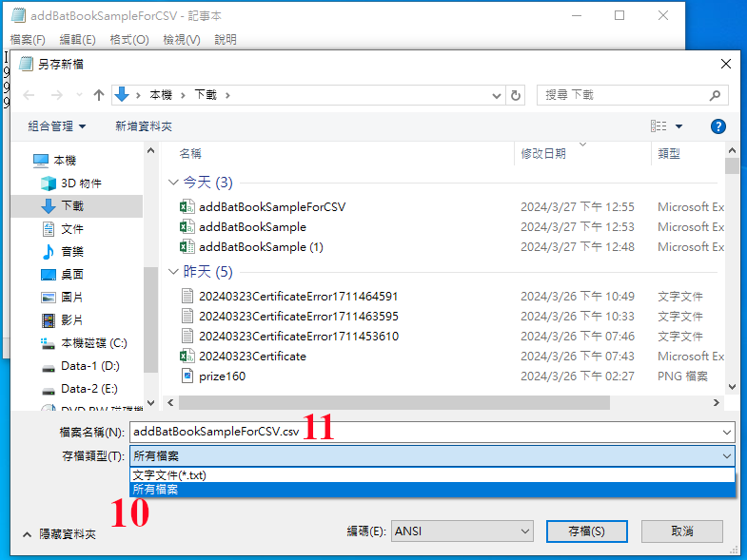This screenshot has width=747, height=560.
Task: Open 組合管理 dropdown menu
Action: pos(57,126)
